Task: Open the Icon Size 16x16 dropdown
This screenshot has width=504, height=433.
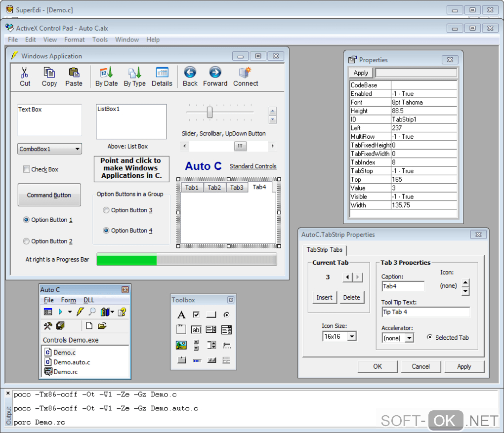Action: (x=352, y=337)
